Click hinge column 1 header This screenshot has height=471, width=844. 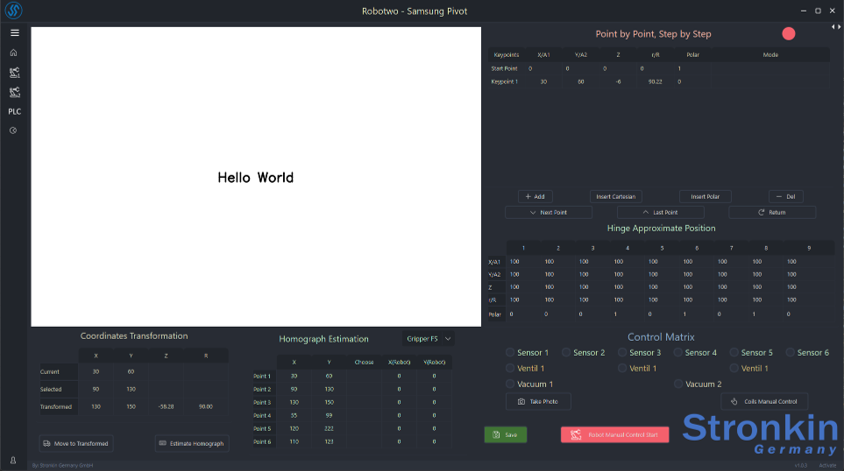[523, 248]
